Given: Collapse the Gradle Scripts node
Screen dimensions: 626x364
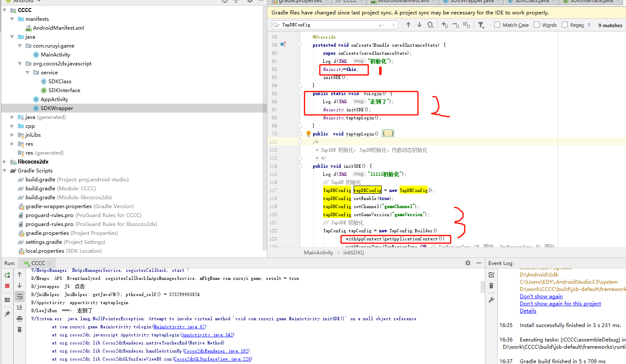Looking at the screenshot, I should click(4, 170).
